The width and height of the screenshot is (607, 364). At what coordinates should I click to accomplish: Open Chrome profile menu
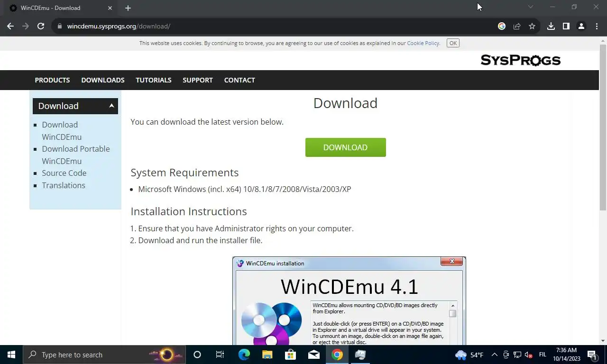[581, 26]
